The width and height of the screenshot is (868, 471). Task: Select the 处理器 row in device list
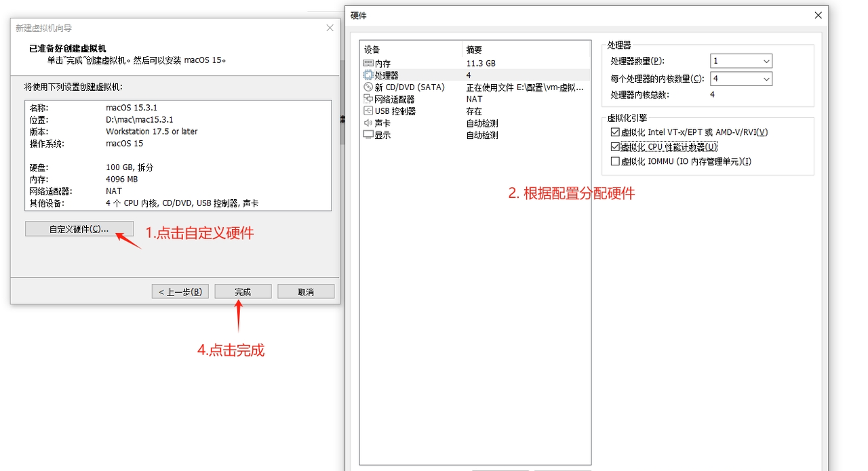pyautogui.click(x=476, y=75)
